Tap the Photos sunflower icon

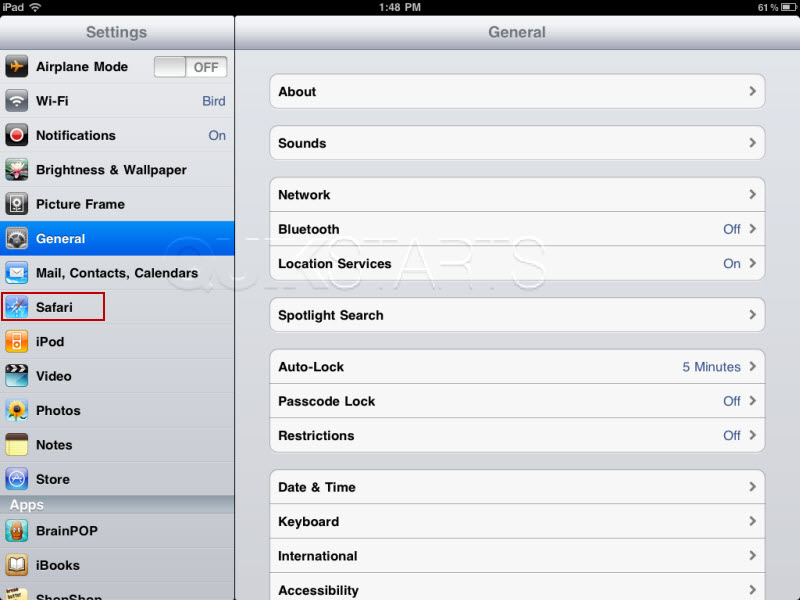tap(16, 410)
